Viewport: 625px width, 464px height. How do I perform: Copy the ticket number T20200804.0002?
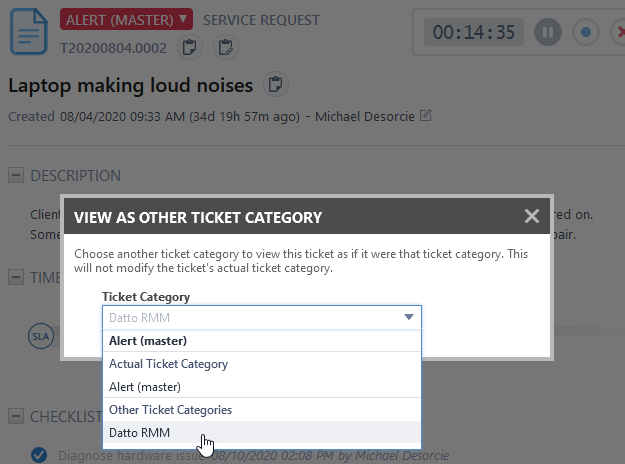[x=188, y=47]
